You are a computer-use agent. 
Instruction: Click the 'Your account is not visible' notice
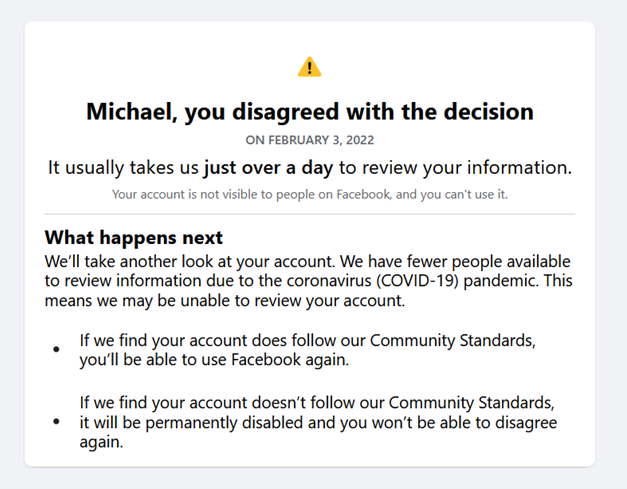(x=310, y=194)
